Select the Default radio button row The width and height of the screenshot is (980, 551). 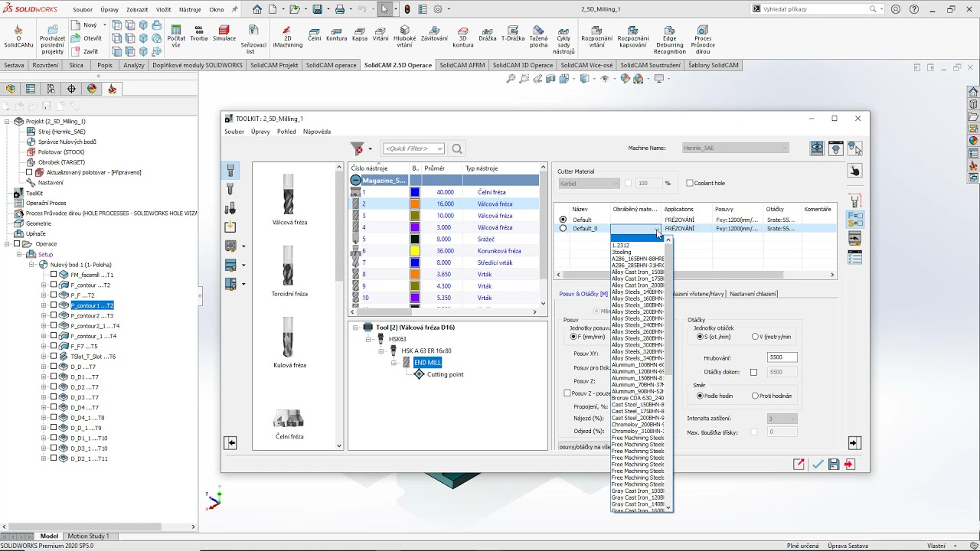[x=563, y=220]
